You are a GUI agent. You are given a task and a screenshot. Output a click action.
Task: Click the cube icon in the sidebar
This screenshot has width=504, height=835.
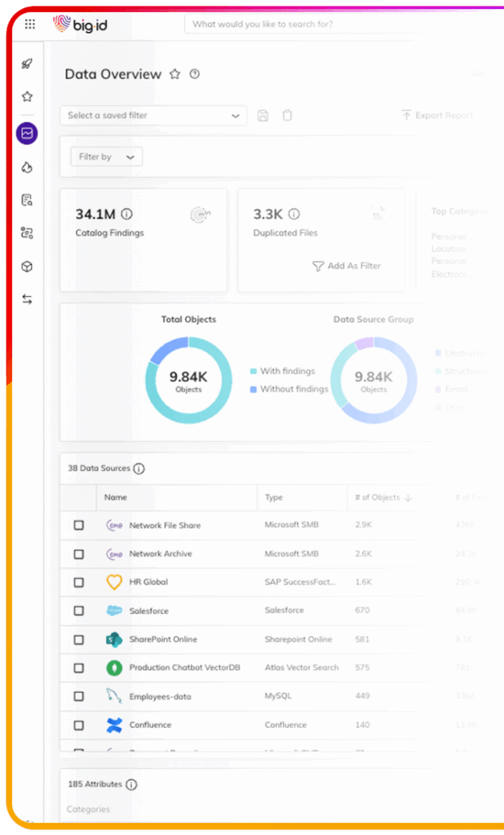tap(27, 267)
